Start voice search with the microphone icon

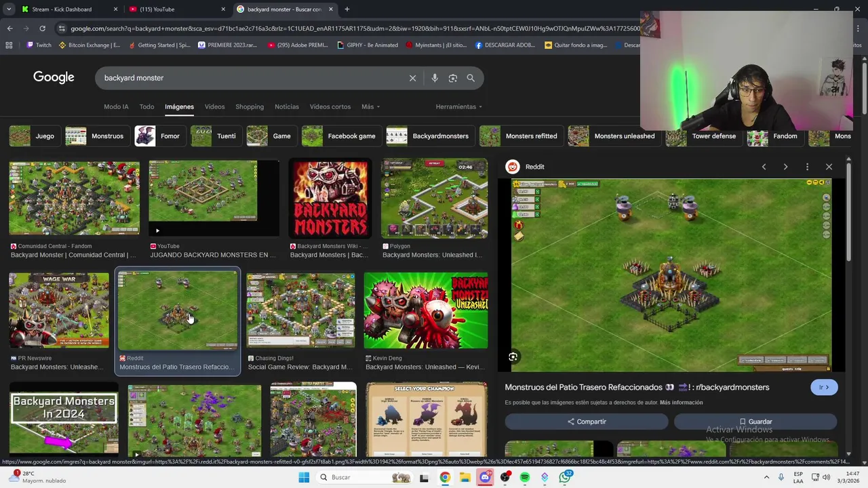coord(435,78)
